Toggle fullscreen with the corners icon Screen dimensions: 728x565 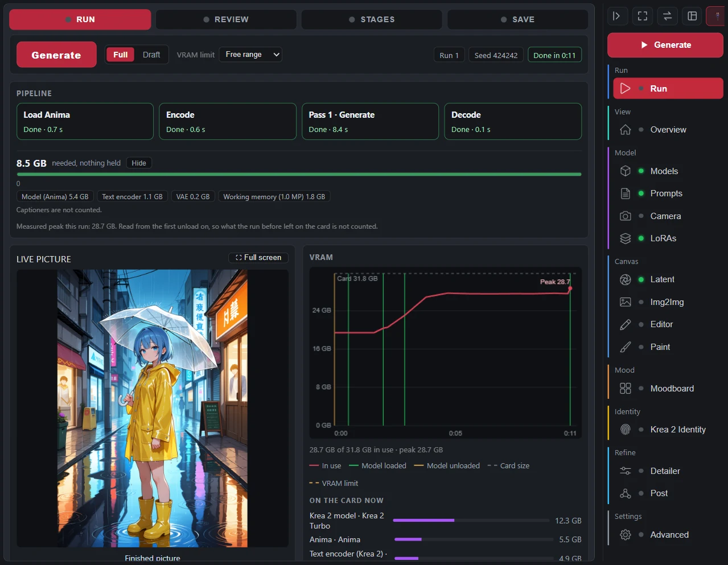[x=643, y=16]
